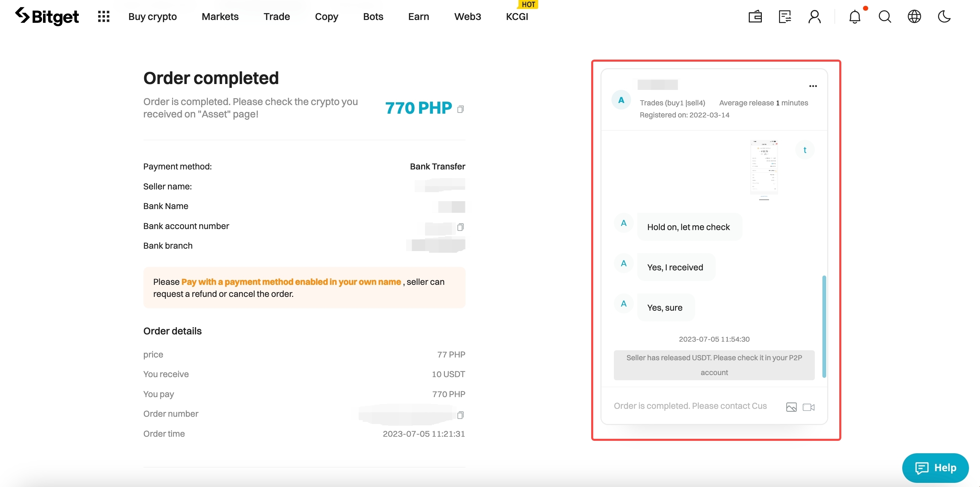
Task: Click the KCGI HOT tab label
Action: [x=517, y=15]
